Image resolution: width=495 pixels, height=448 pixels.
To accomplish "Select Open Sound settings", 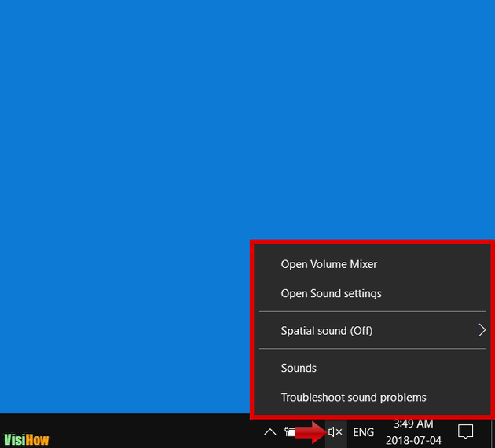I will (331, 293).
